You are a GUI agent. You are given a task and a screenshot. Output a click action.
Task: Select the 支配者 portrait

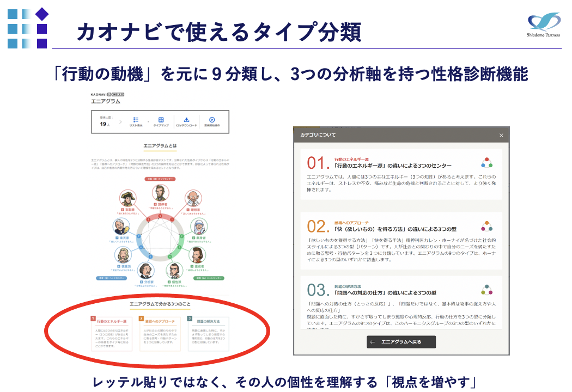[127, 198]
